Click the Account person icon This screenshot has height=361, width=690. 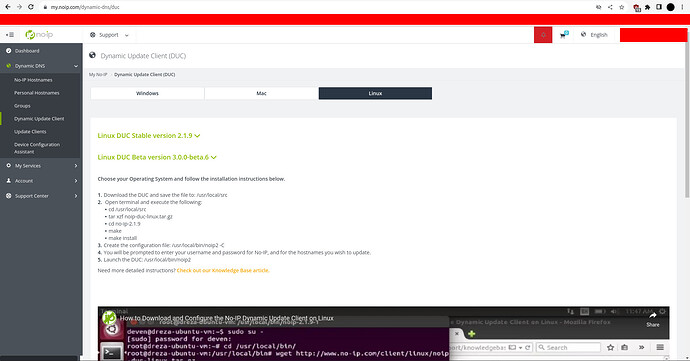pos(8,180)
